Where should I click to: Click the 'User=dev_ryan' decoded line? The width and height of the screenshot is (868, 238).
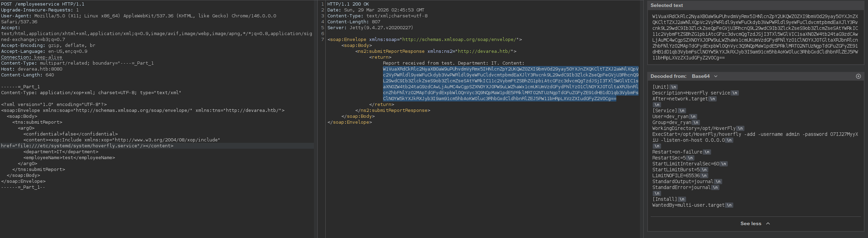click(x=670, y=117)
